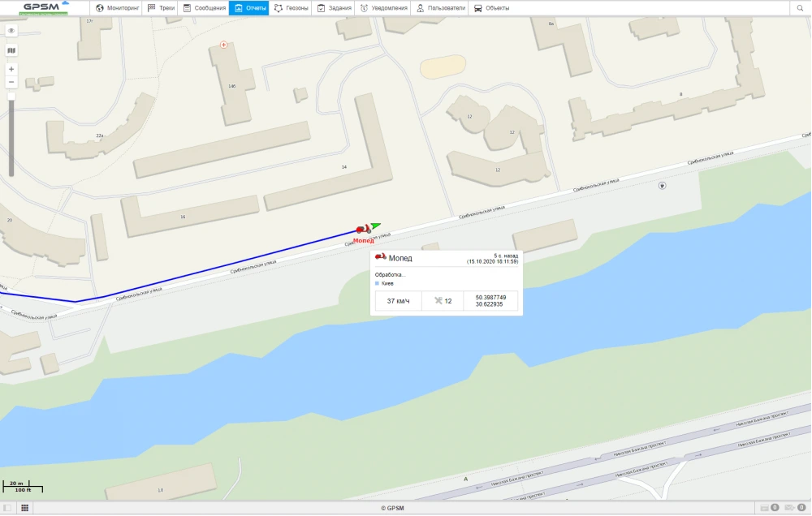Screen dimensions: 812x516
Task: Open Уведомления from top bar
Action: click(x=383, y=8)
